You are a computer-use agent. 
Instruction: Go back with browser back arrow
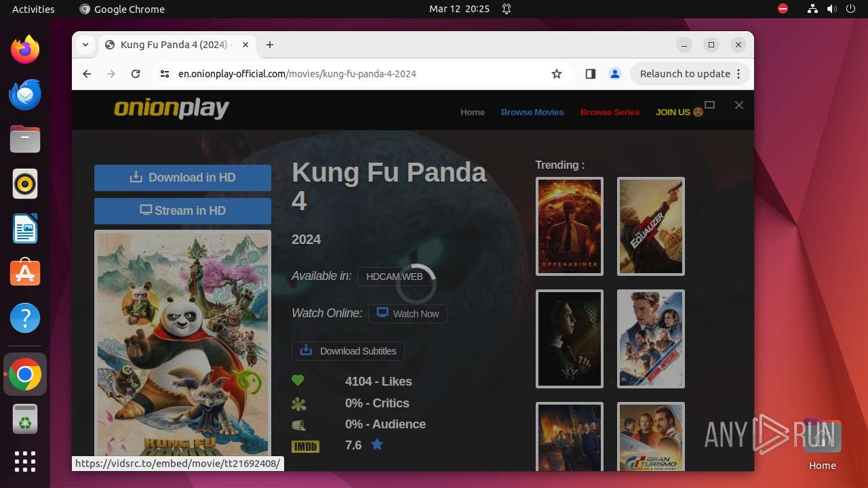87,74
